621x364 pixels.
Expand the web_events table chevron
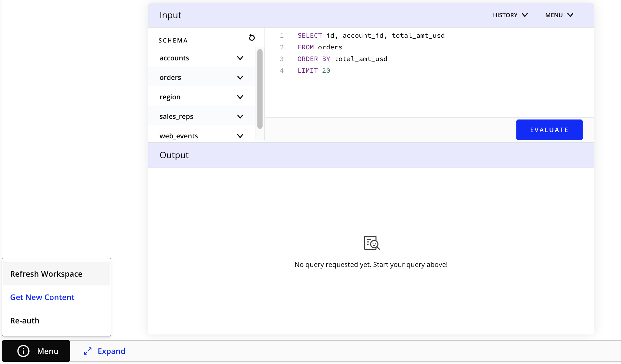pyautogui.click(x=240, y=136)
